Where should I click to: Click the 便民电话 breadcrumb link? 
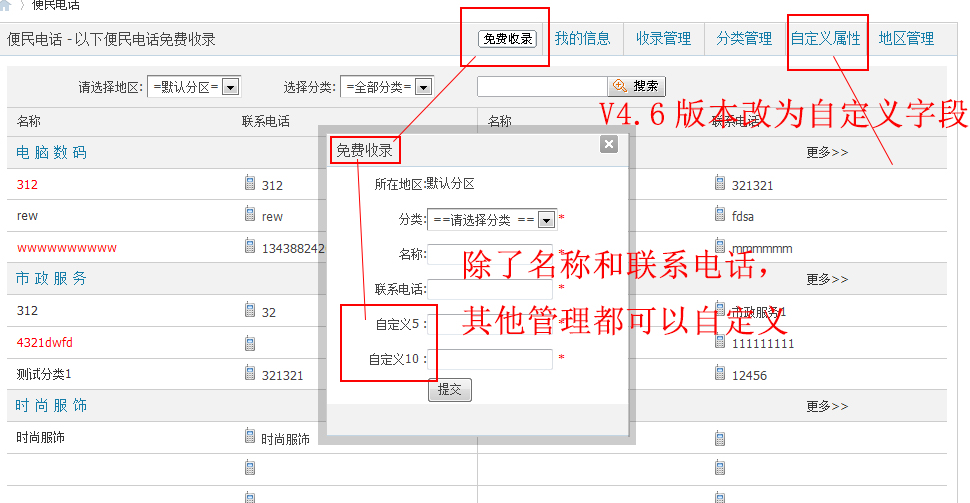[56, 5]
